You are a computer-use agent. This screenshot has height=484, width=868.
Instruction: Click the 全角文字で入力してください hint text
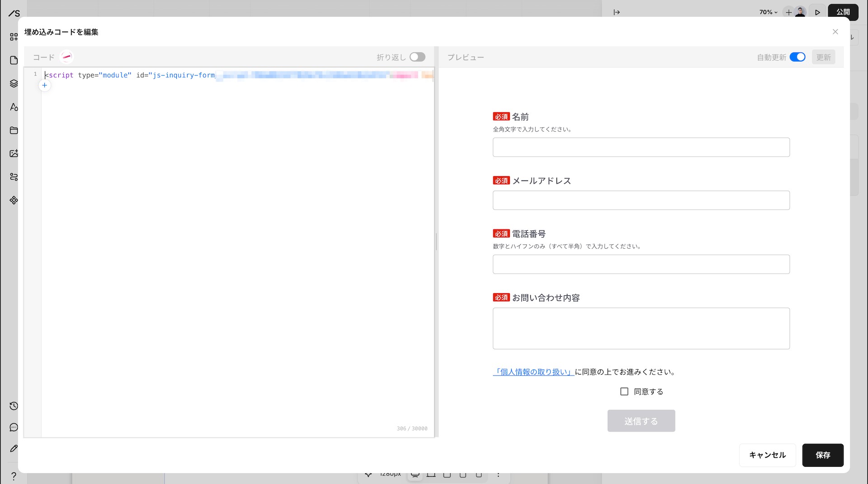pyautogui.click(x=533, y=129)
